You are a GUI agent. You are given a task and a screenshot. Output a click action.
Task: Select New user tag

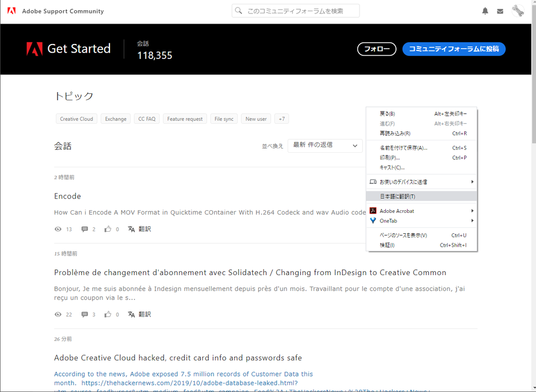[256, 119]
